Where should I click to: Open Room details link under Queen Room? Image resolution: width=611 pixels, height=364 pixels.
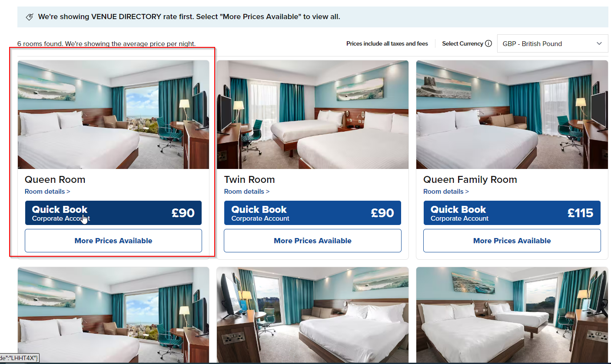[47, 192]
